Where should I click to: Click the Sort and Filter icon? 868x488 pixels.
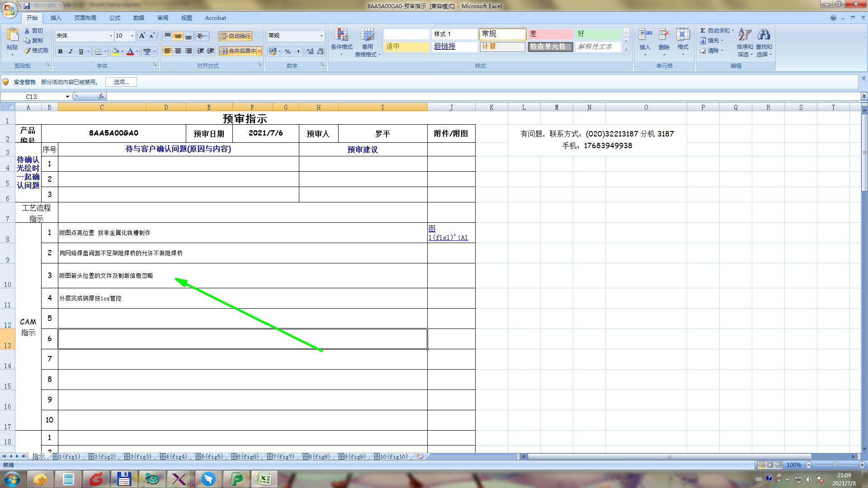pyautogui.click(x=744, y=35)
